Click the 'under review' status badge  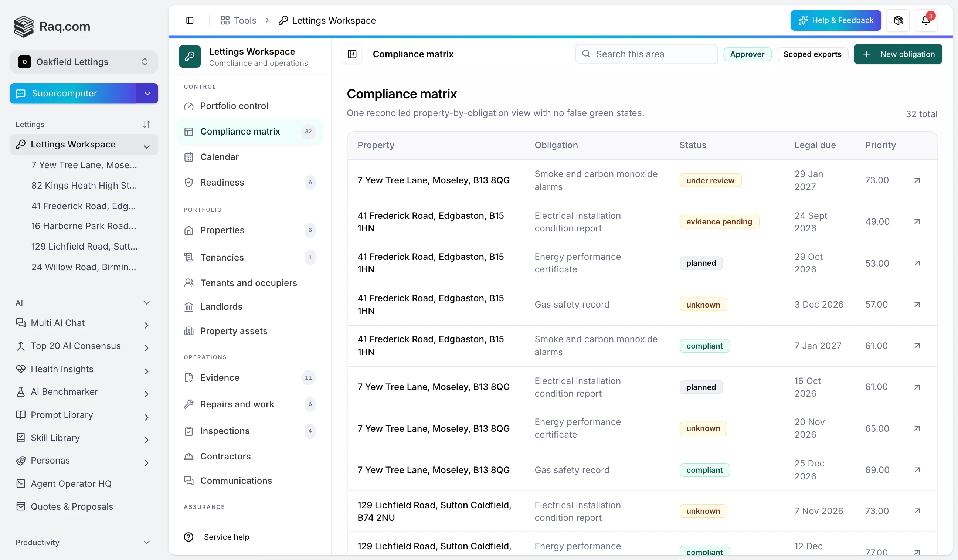710,181
